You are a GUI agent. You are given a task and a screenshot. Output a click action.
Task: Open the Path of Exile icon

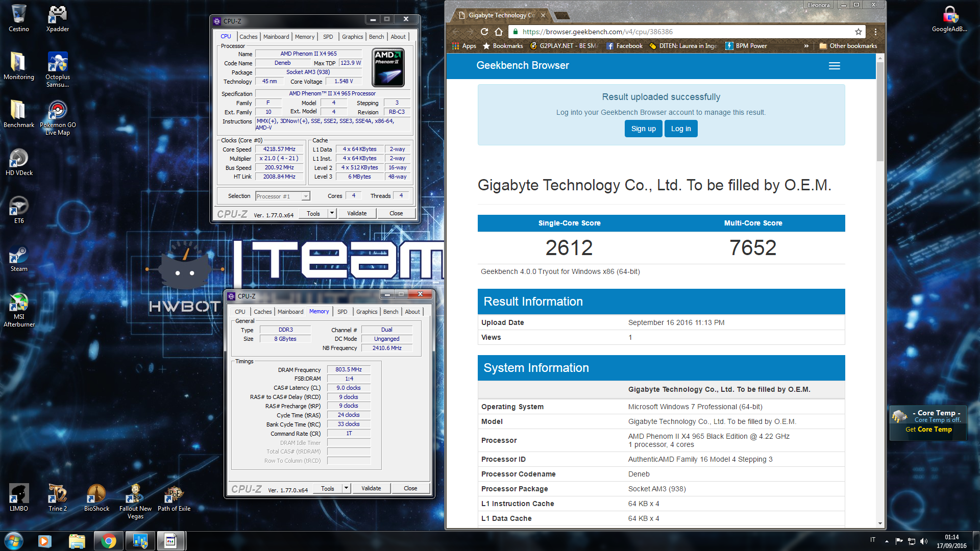pyautogui.click(x=174, y=497)
